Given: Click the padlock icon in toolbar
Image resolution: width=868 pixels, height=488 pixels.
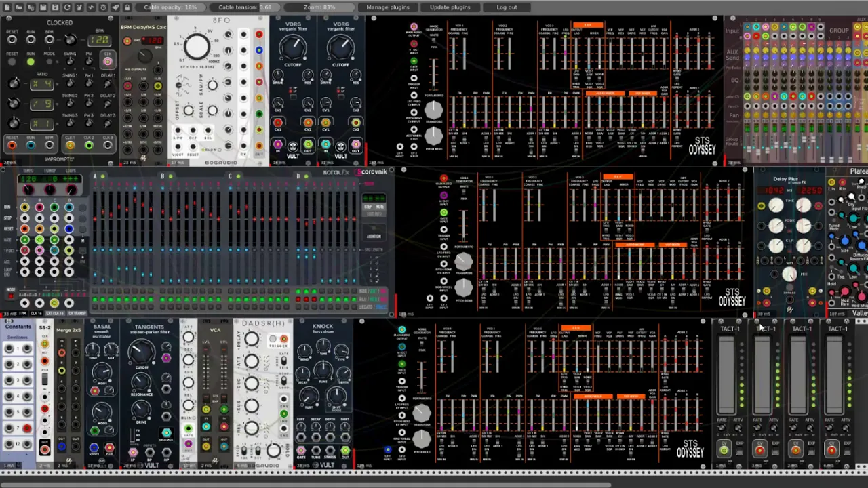Looking at the screenshot, I should 127,7.
